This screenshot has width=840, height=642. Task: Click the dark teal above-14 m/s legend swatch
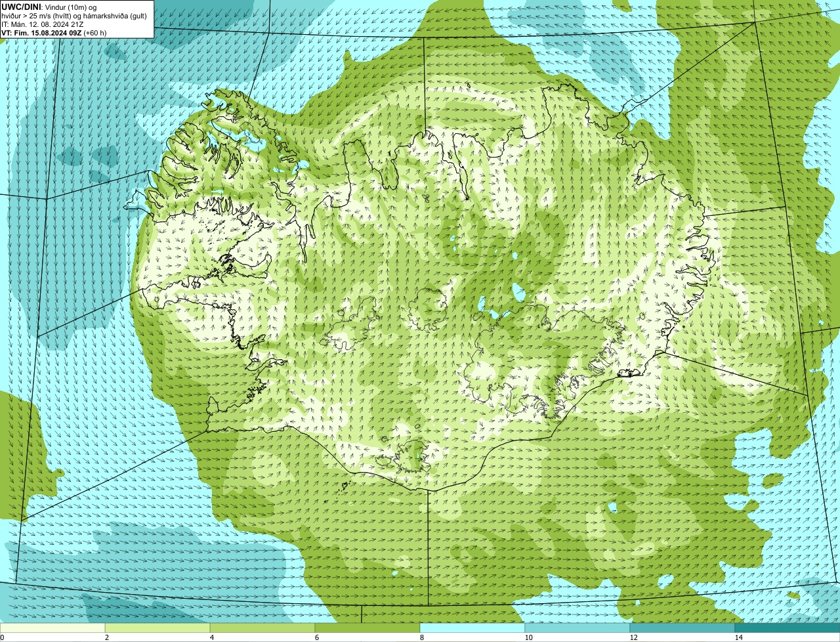coord(787,628)
